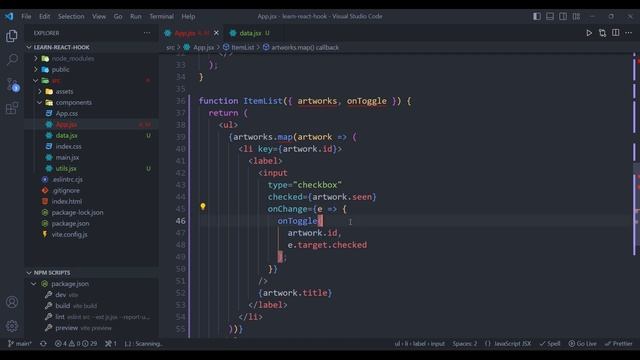
Task: Open the Explorer view in activity bar
Action: click(12, 36)
